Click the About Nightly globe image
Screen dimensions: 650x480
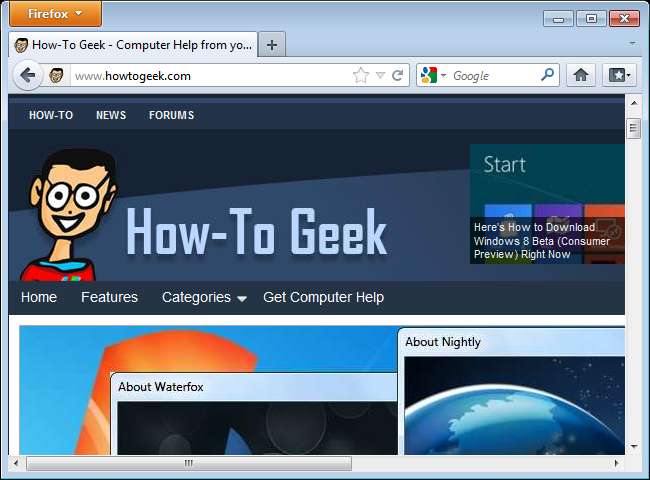514,405
